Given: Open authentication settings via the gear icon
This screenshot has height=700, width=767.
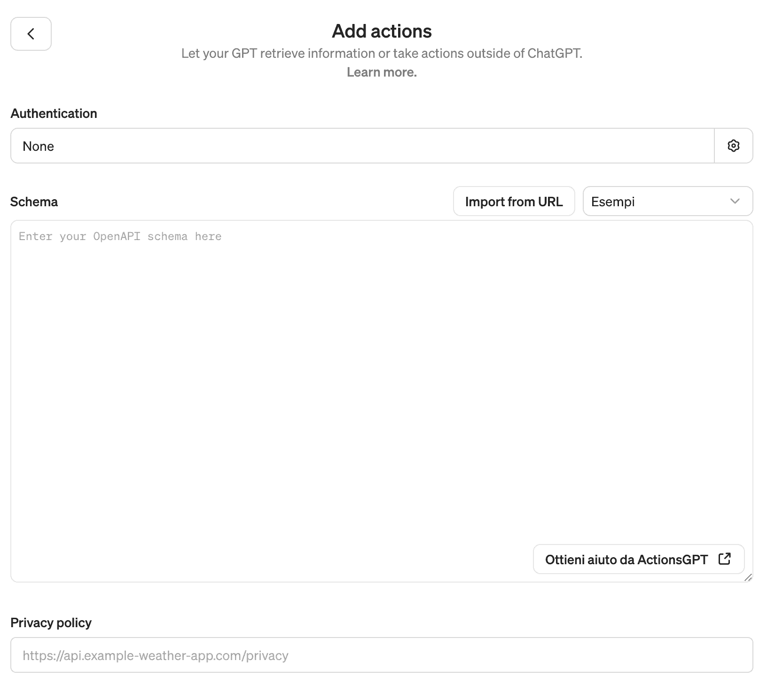Looking at the screenshot, I should pos(733,146).
